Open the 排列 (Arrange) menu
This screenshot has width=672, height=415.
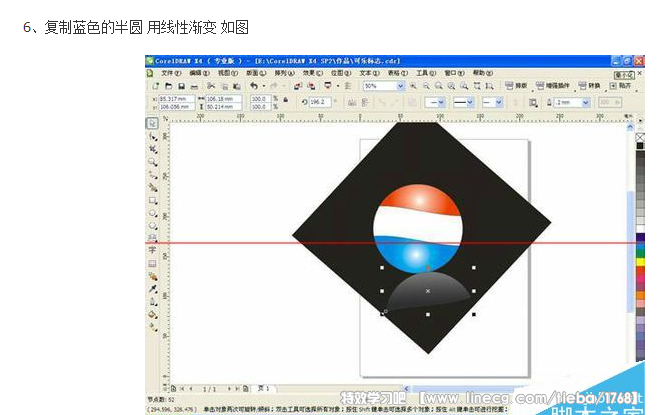(284, 73)
